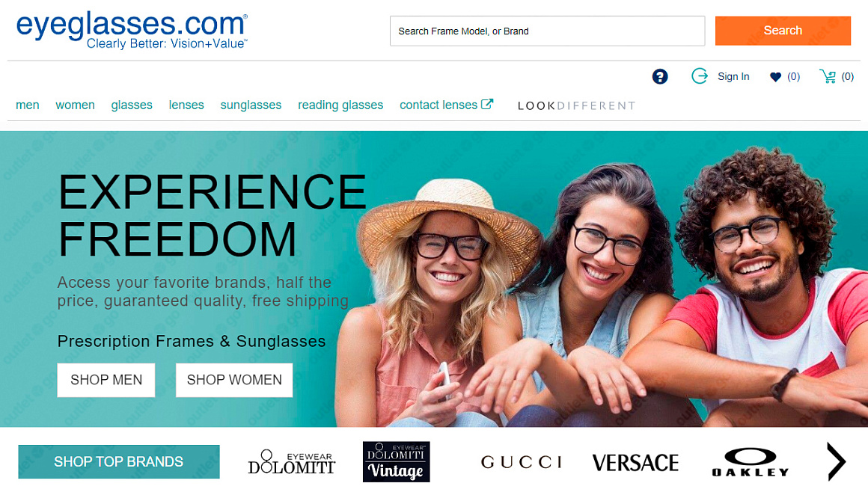Select the Oakley brand logo
Screen dimensions: 868x495
[751, 462]
